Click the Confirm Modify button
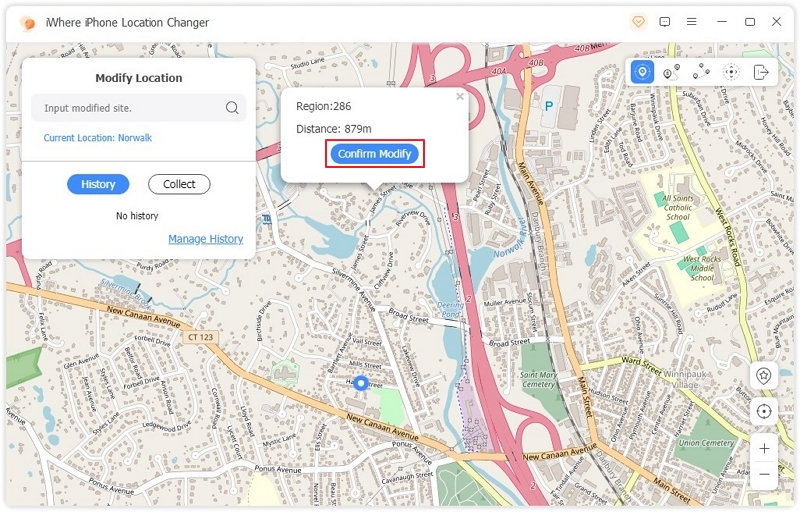 [374, 153]
